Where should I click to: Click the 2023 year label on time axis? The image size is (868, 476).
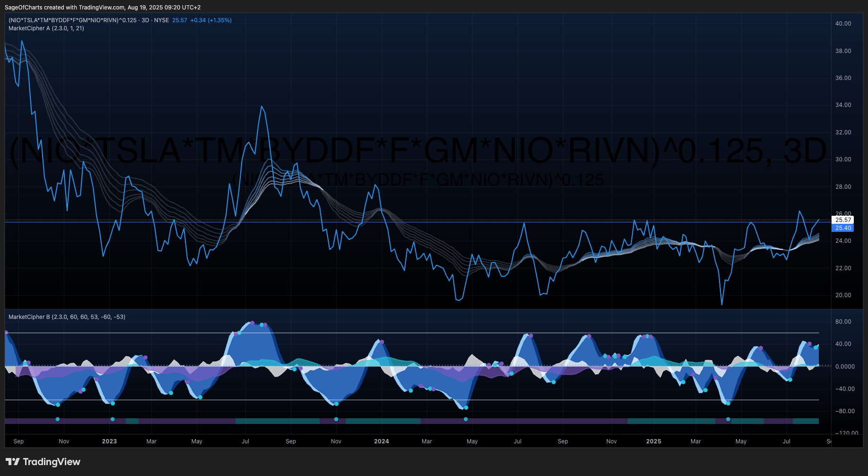[109, 441]
